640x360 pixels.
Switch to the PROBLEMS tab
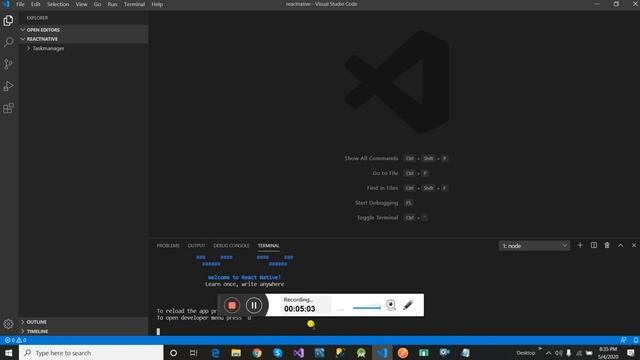tap(168, 246)
